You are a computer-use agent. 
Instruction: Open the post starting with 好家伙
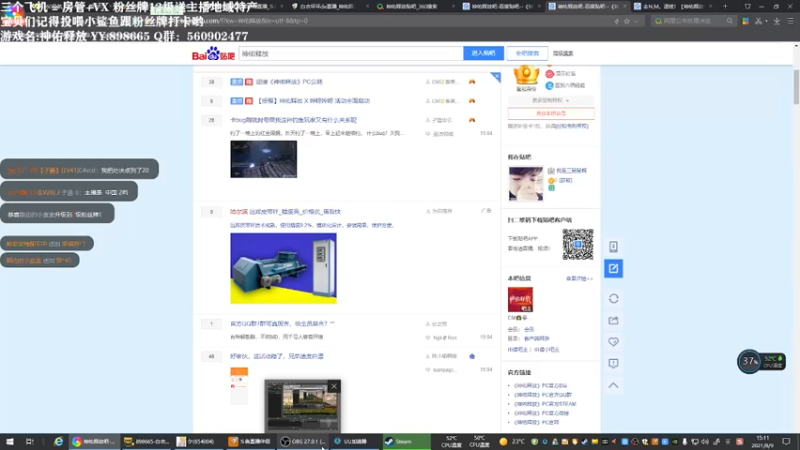click(x=277, y=356)
